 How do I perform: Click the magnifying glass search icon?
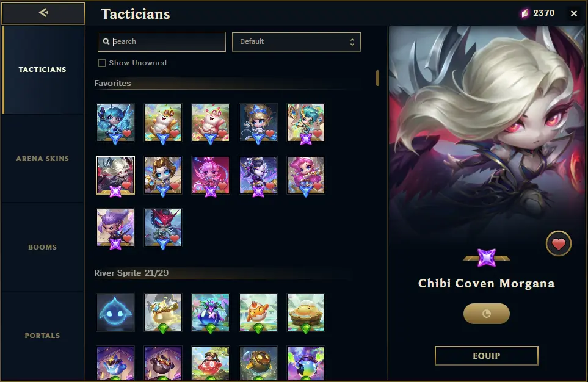(x=106, y=41)
